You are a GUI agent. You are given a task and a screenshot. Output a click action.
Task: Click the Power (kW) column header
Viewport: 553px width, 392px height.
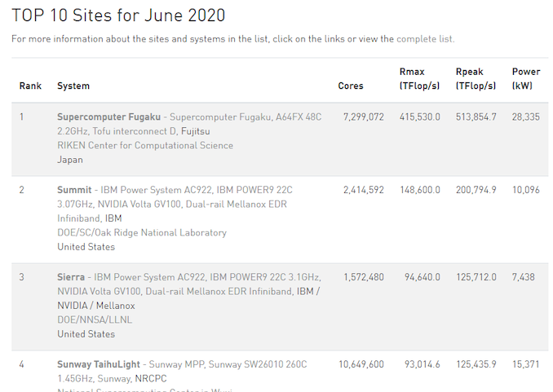tap(526, 78)
